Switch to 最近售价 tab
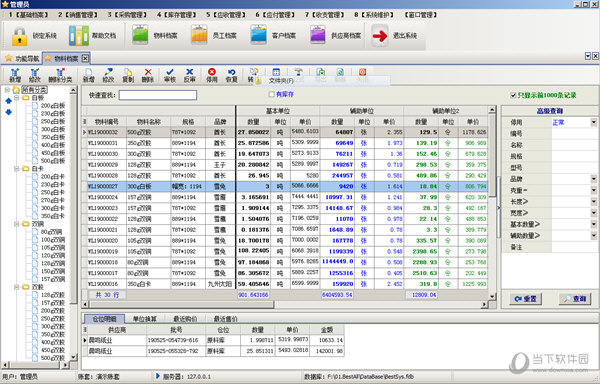Screen dimensions: 600x384 (225, 319)
